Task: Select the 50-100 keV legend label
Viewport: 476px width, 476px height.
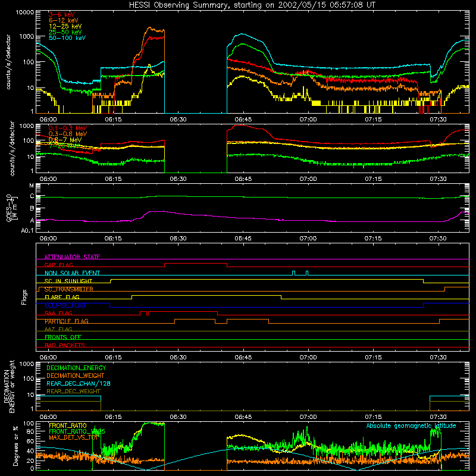Action: [67, 38]
